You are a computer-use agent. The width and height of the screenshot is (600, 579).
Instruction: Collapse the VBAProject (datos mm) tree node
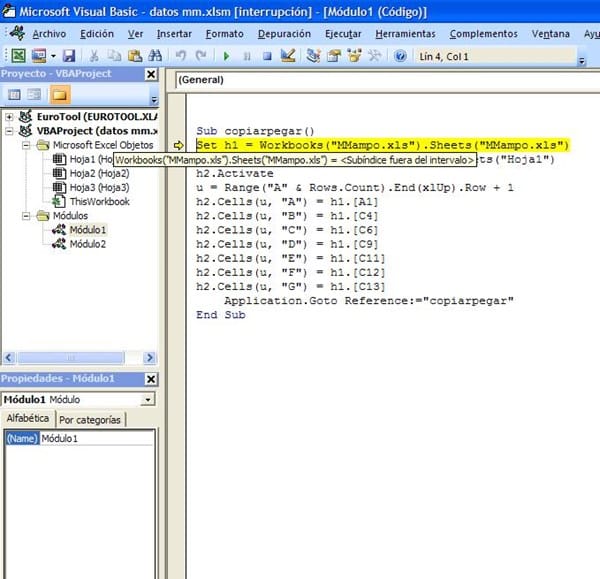(9, 130)
